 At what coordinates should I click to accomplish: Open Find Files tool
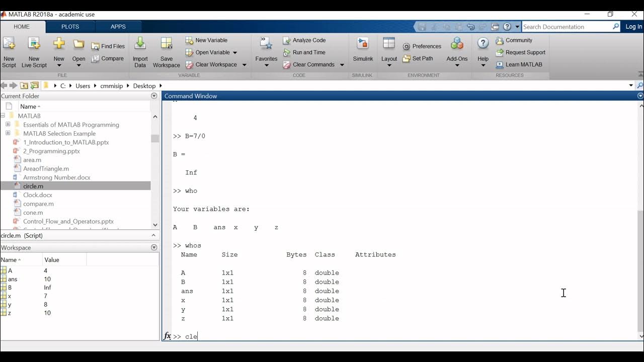[x=108, y=46]
